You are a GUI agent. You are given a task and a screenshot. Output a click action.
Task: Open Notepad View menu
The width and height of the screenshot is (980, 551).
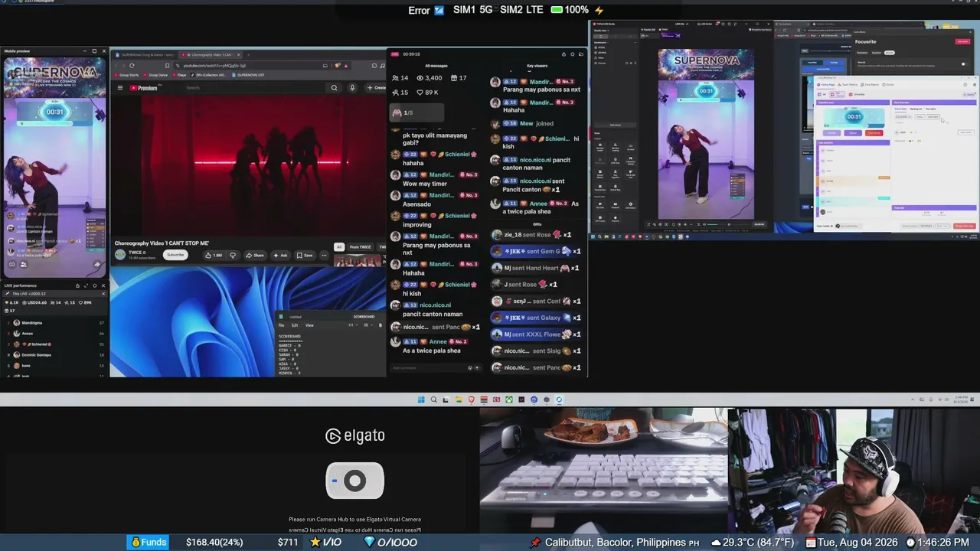point(309,325)
